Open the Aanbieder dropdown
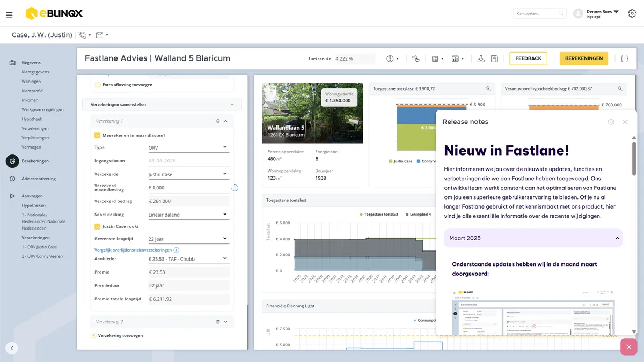Image resolution: width=644 pixels, height=362 pixels. (x=188, y=259)
